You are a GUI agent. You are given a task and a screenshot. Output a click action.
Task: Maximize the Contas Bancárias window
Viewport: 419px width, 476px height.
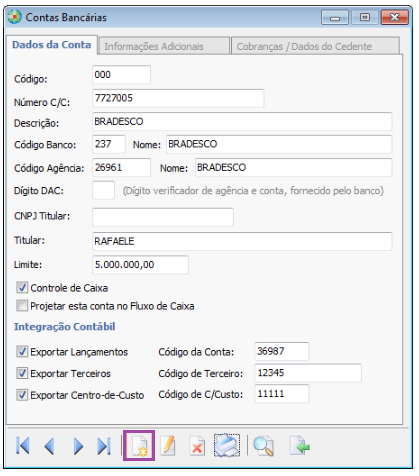click(x=365, y=17)
